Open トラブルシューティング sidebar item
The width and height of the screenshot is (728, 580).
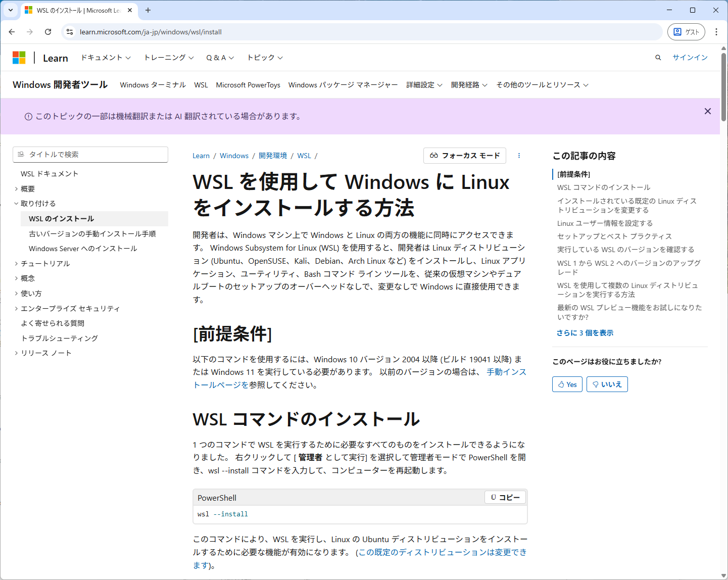pos(60,339)
